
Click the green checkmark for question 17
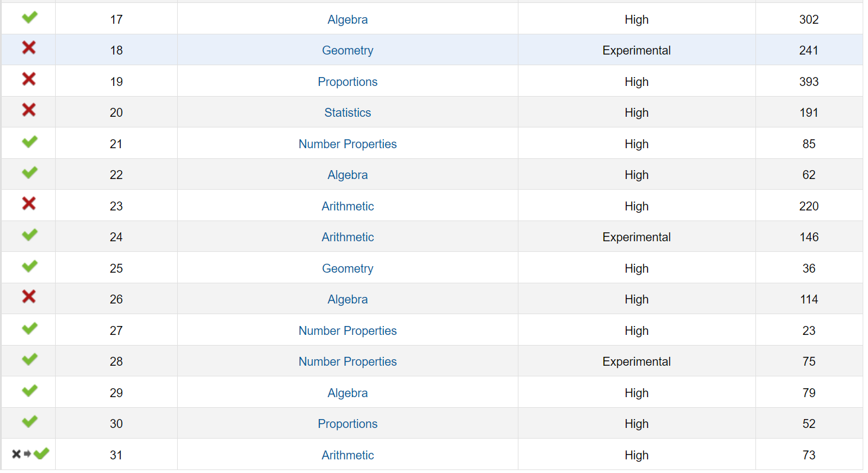click(x=29, y=18)
